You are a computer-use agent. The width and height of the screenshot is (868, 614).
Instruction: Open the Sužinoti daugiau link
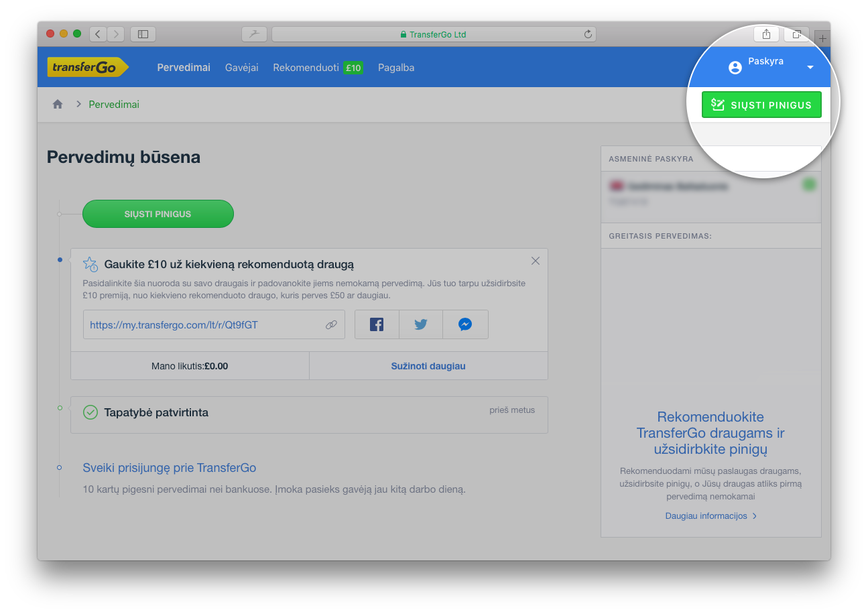(428, 366)
